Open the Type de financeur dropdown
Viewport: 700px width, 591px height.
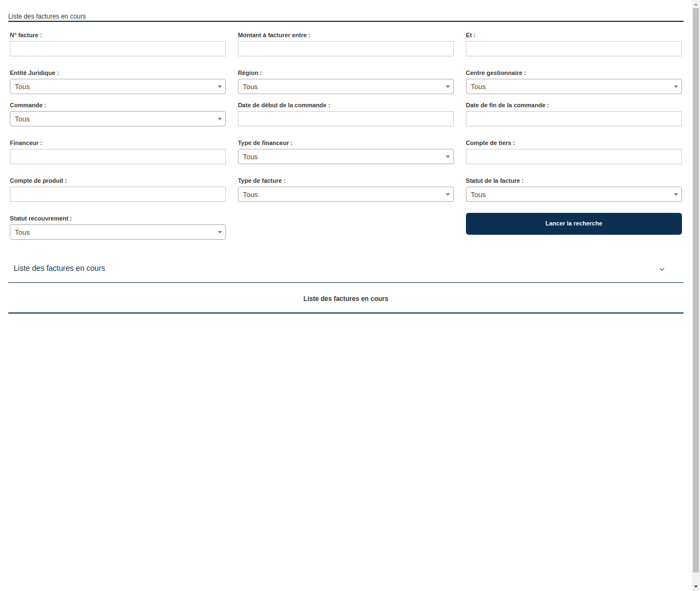coord(346,157)
